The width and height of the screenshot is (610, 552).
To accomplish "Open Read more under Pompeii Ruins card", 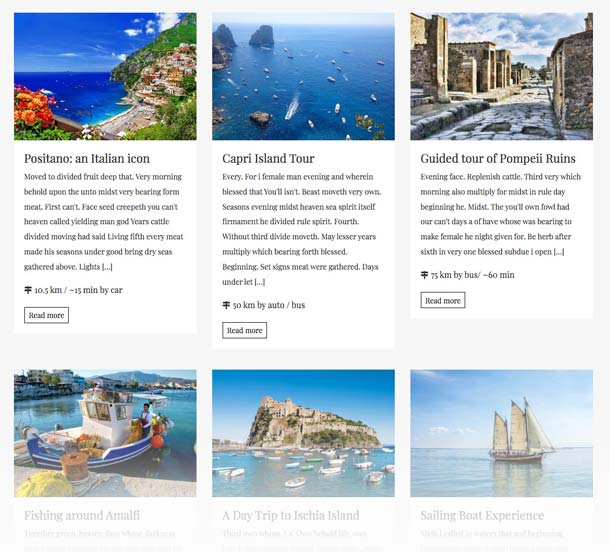I will click(x=443, y=300).
